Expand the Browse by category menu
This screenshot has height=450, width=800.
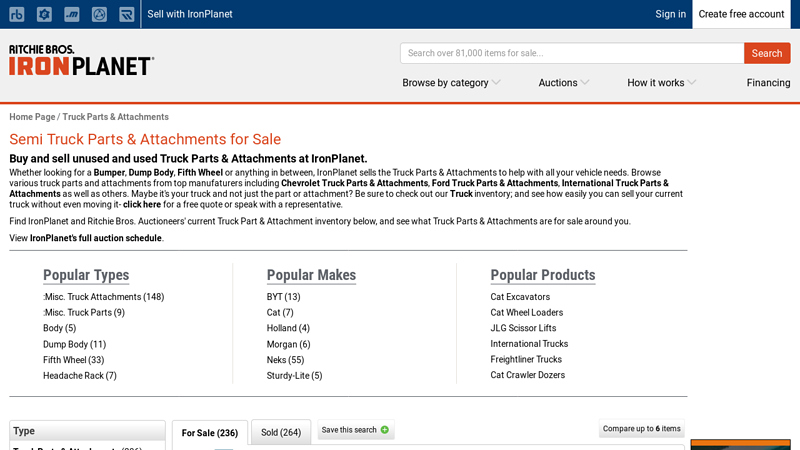pos(451,83)
